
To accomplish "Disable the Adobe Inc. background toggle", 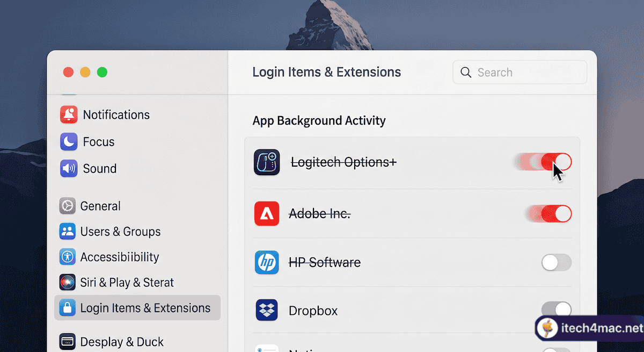I will pos(556,214).
